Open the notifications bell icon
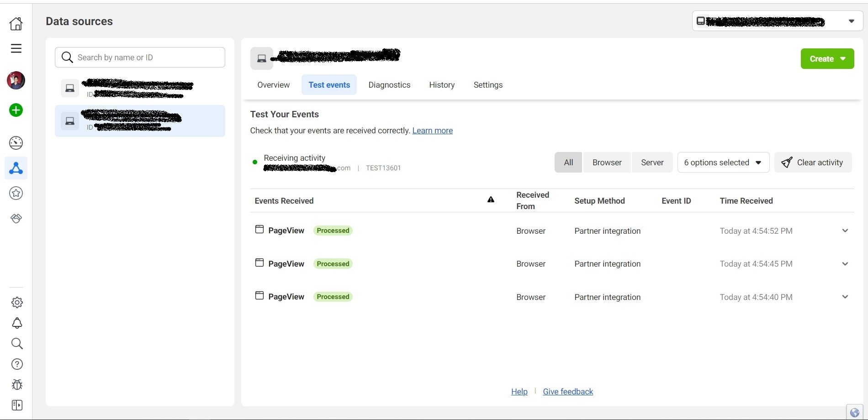The width and height of the screenshot is (868, 420). (x=17, y=323)
